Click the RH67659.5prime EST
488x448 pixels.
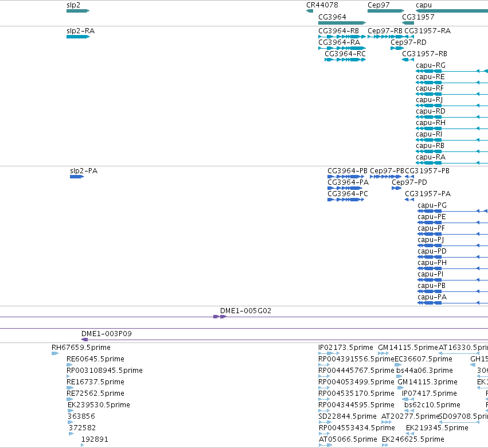pyautogui.click(x=55, y=354)
